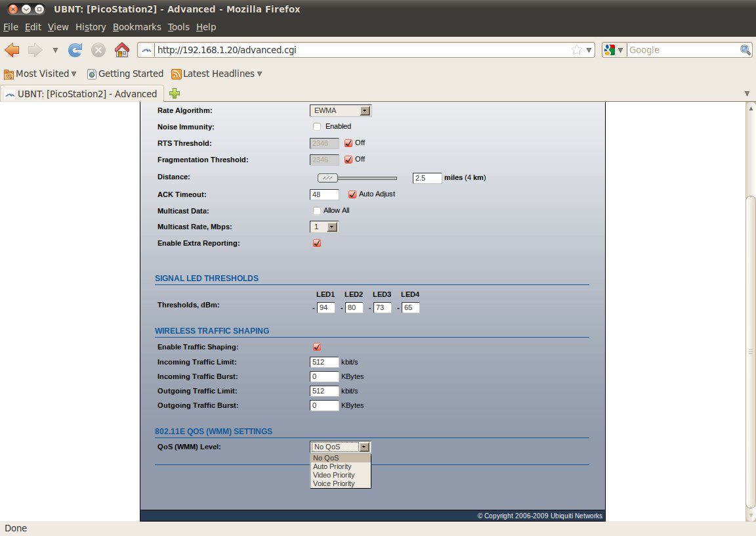This screenshot has width=756, height=536.
Task: Click the Google search engine icon
Action: tap(610, 50)
